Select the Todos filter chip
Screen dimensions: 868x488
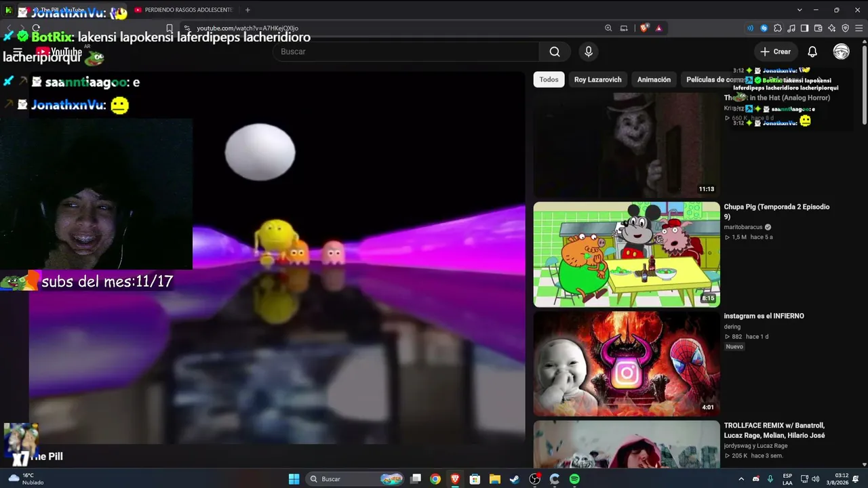tap(549, 79)
